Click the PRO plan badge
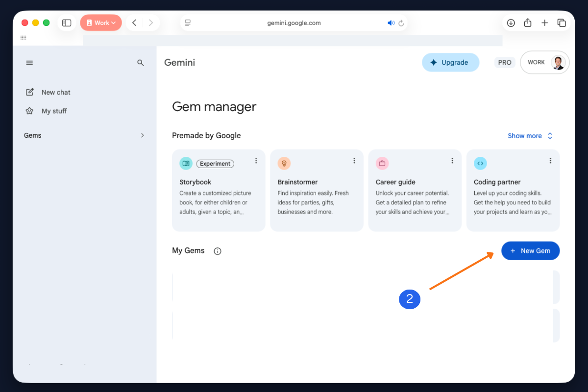This screenshot has width=588, height=392. pos(505,62)
